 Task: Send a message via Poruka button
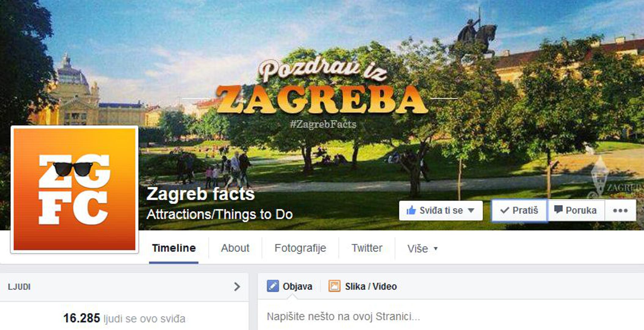point(576,211)
